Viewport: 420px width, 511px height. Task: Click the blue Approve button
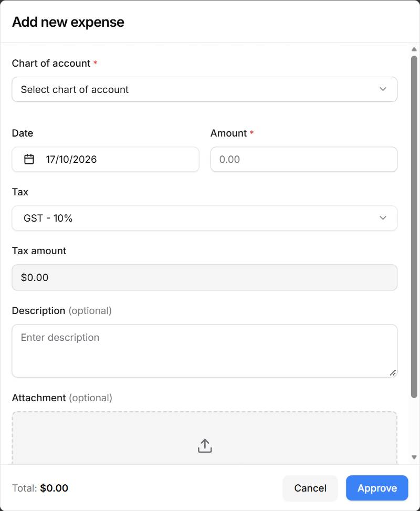[377, 488]
